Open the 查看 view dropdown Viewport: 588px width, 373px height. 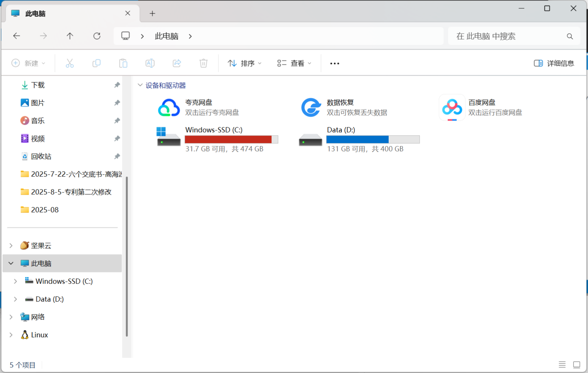click(294, 63)
